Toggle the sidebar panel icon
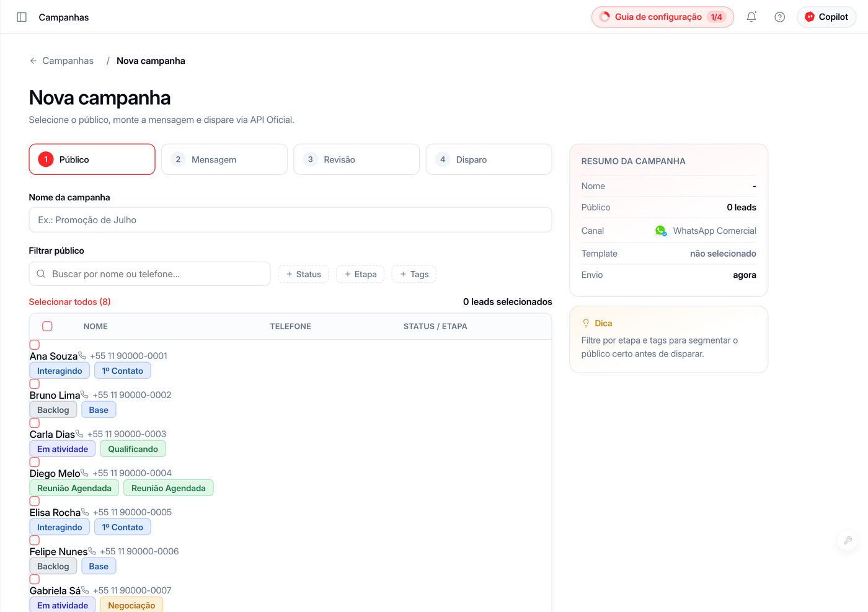Screen dimensions: 868x612 [x=22, y=17]
